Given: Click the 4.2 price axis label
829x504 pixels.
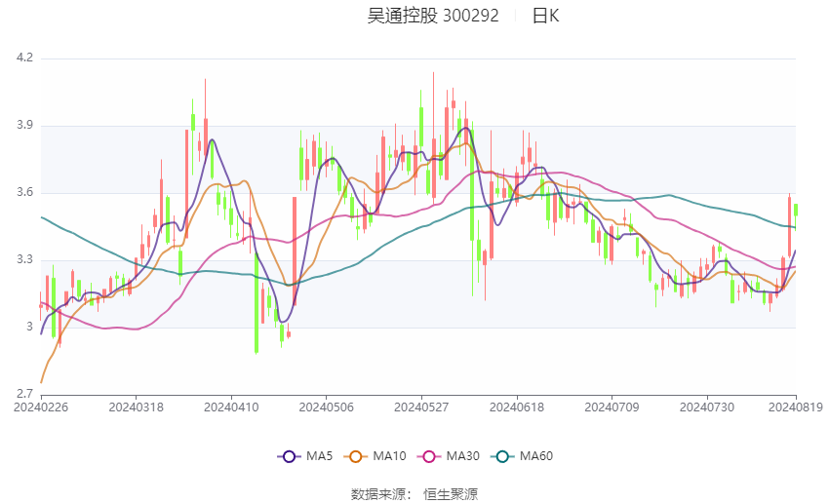Looking at the screenshot, I should coord(24,58).
